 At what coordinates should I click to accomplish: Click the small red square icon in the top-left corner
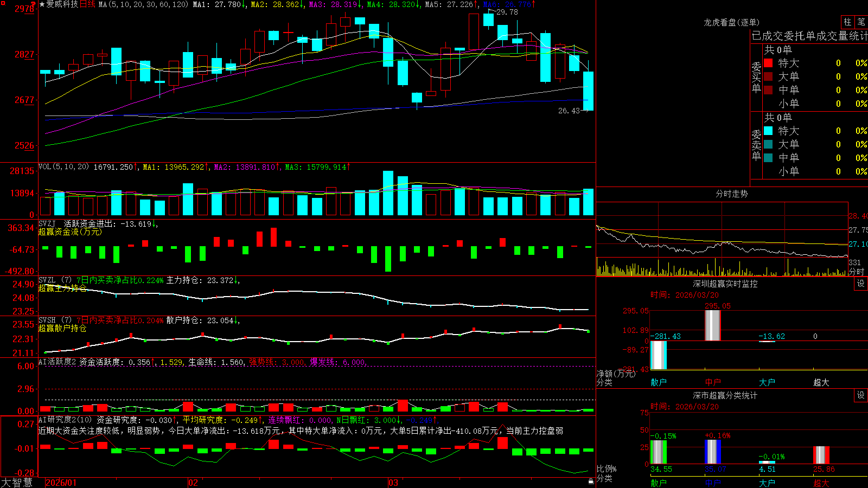click(3, 3)
